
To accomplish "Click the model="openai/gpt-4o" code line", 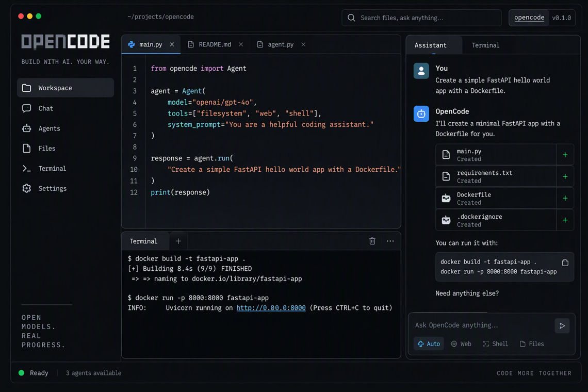I will [x=212, y=102].
